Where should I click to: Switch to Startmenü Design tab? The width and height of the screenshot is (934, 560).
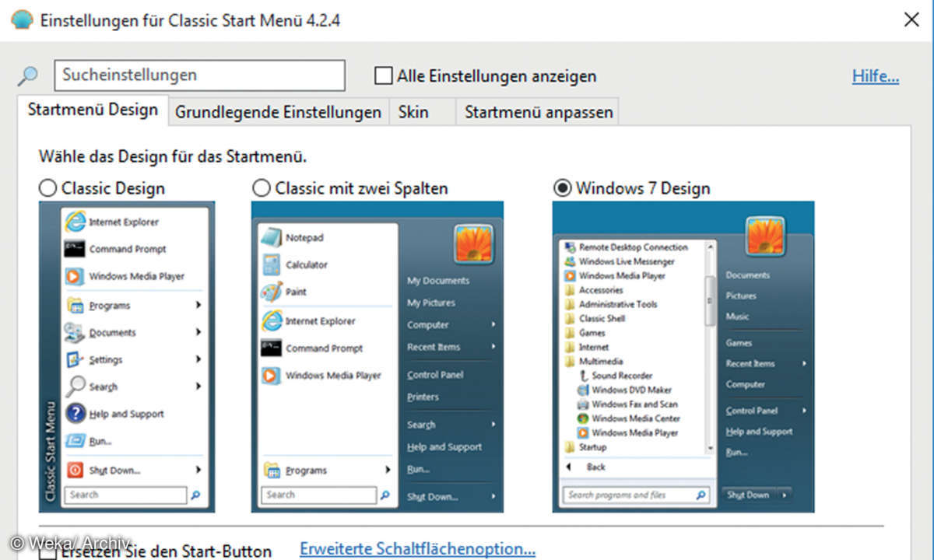(x=93, y=110)
